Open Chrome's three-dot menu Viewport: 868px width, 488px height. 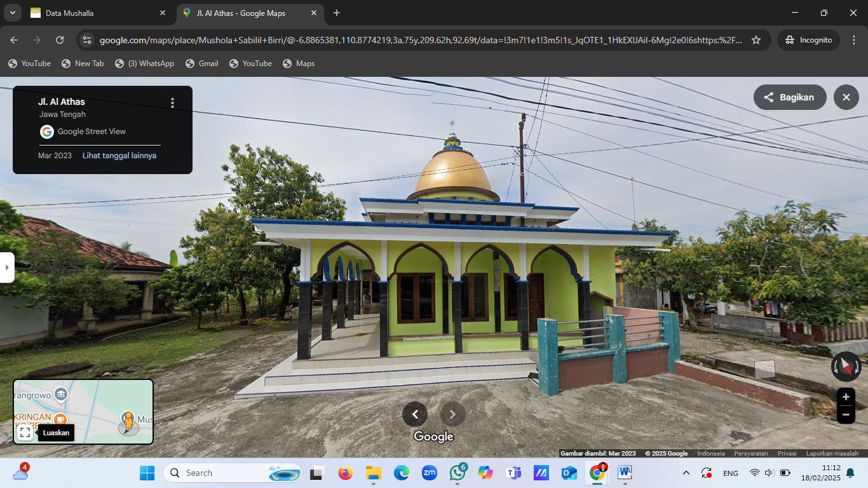853,40
